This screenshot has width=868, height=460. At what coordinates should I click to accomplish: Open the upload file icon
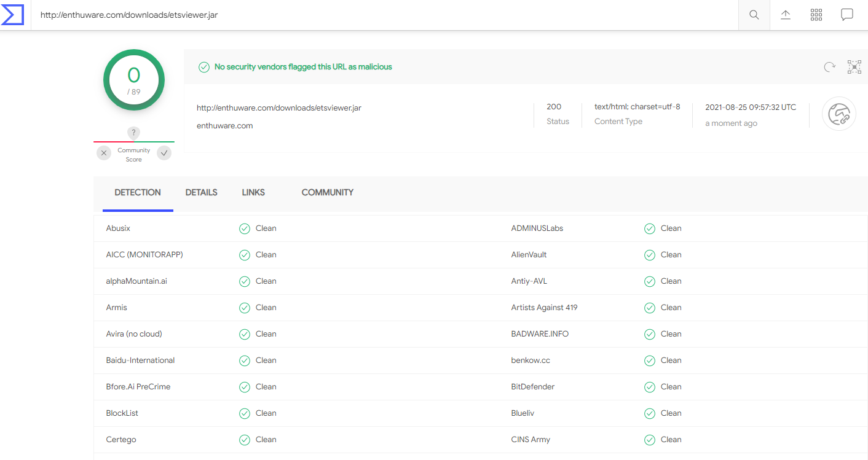[x=785, y=15]
